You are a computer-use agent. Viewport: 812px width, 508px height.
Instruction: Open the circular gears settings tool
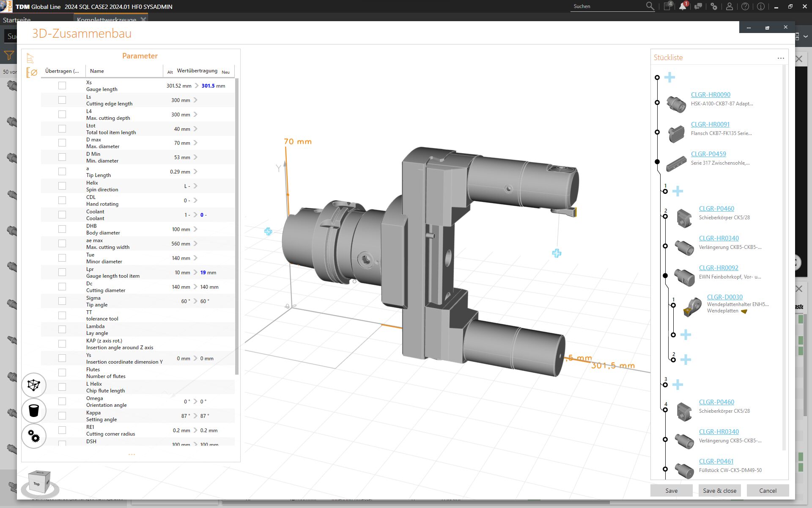[x=33, y=436]
